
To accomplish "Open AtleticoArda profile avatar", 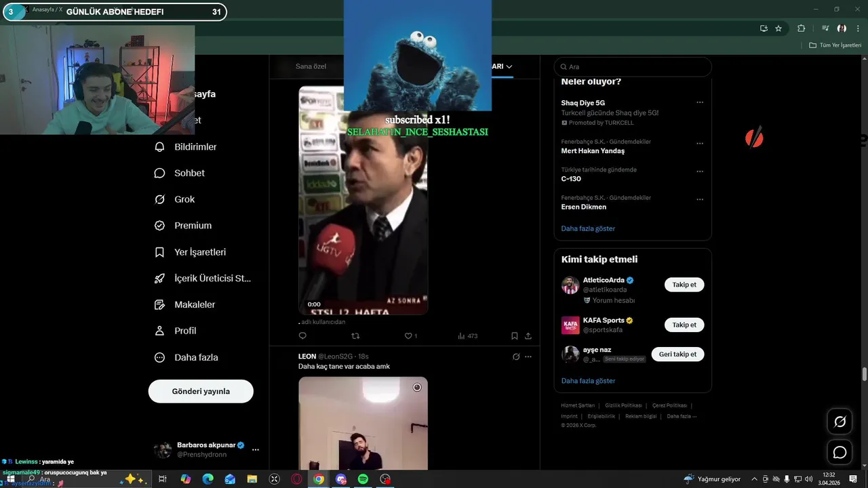I will pyautogui.click(x=570, y=285).
